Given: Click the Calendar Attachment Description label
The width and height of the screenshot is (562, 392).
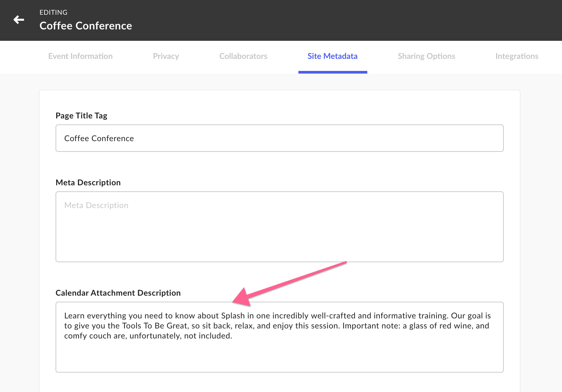Looking at the screenshot, I should click(118, 293).
